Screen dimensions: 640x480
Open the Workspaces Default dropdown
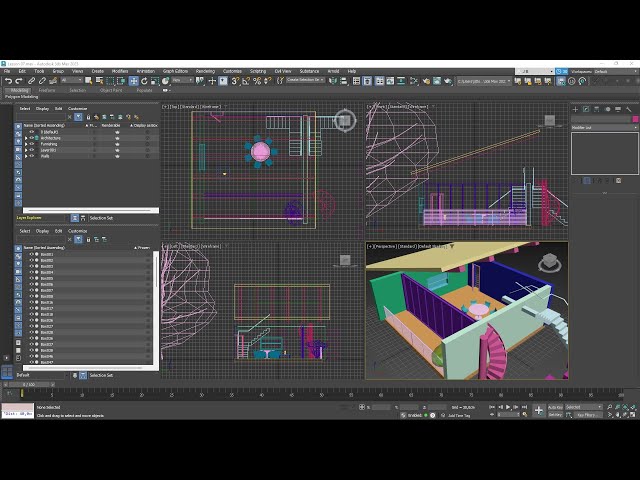click(x=616, y=71)
